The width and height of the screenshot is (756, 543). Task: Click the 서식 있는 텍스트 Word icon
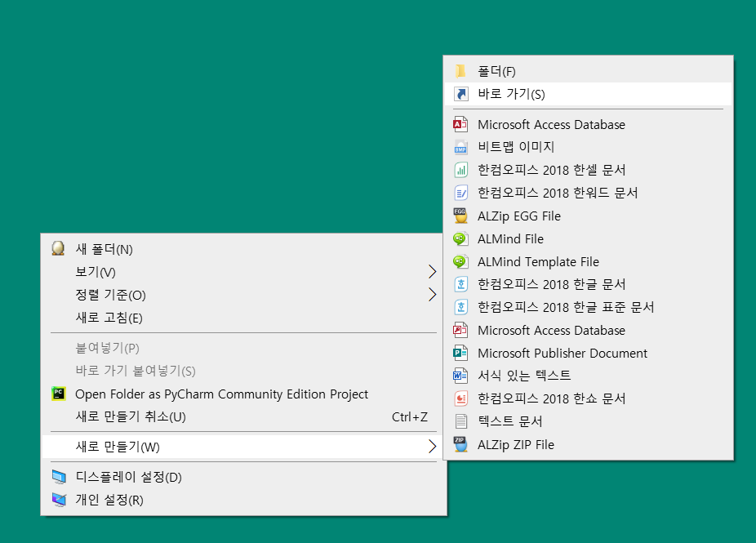461,375
